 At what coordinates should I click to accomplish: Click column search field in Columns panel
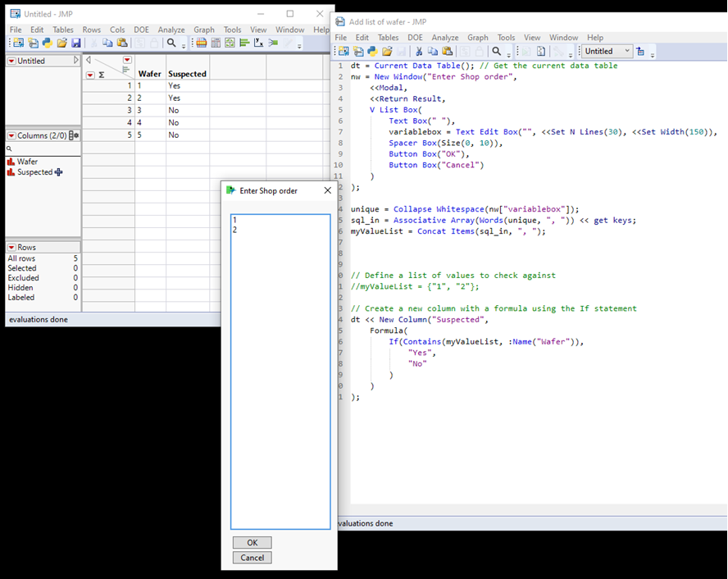[x=43, y=148]
